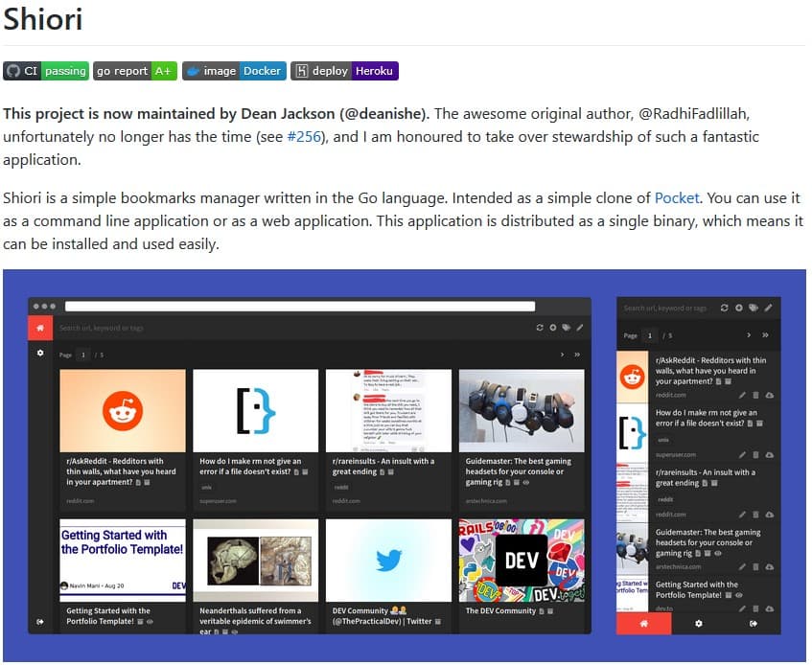This screenshot has width=812, height=665.
Task: Click the Docker image badge
Action: point(233,71)
